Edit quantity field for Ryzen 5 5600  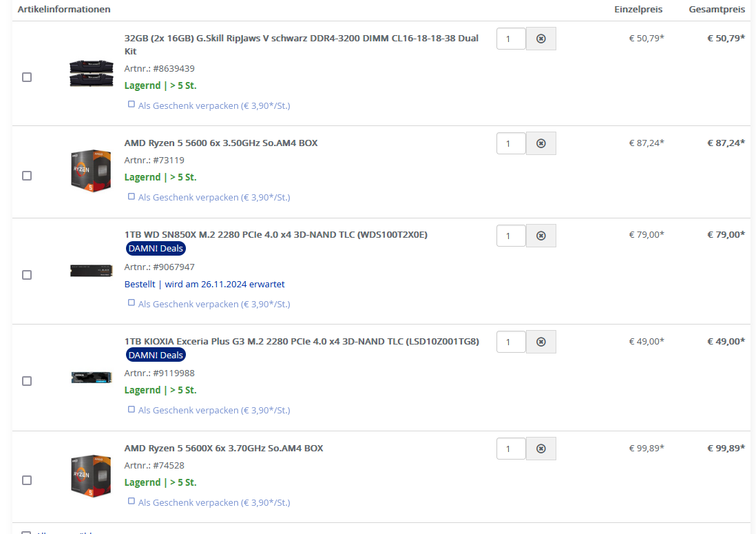pos(511,143)
